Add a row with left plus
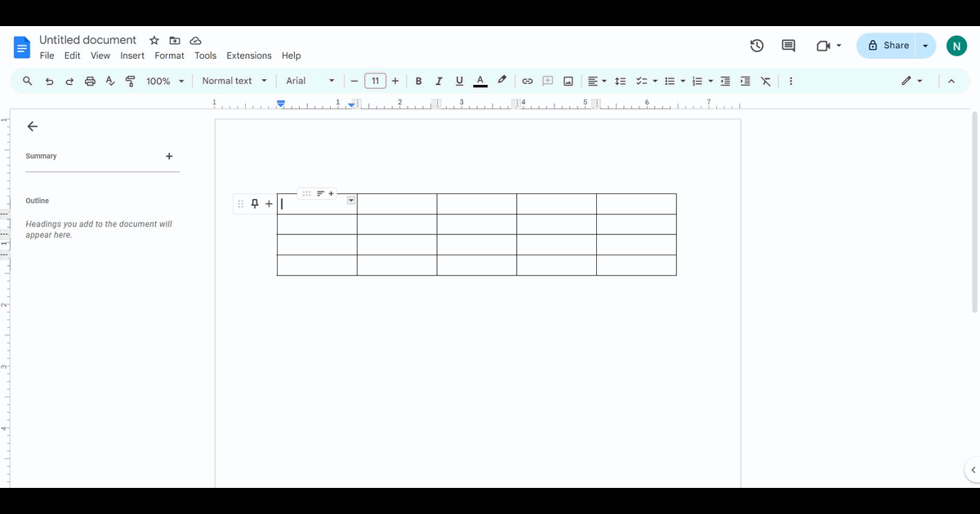 269,204
